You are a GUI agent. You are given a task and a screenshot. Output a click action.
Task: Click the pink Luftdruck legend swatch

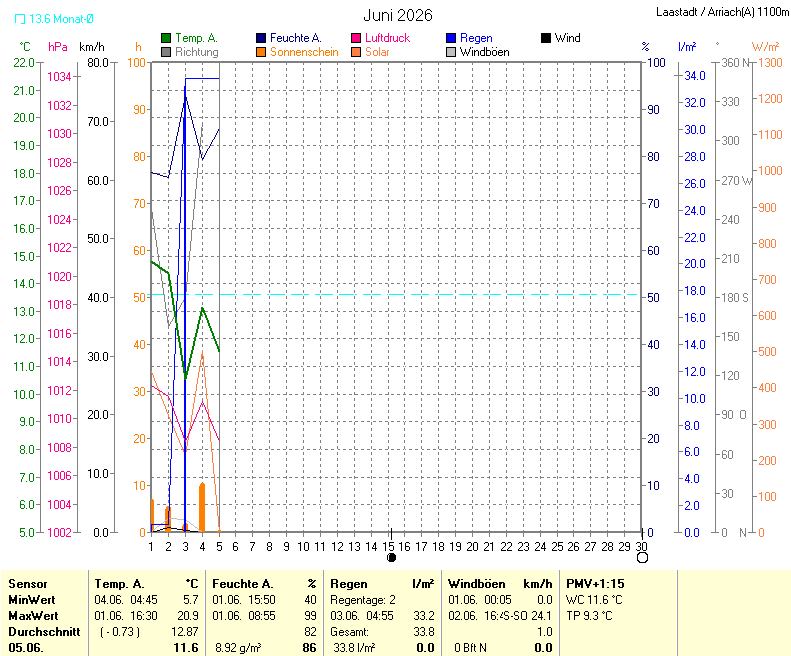(356, 38)
